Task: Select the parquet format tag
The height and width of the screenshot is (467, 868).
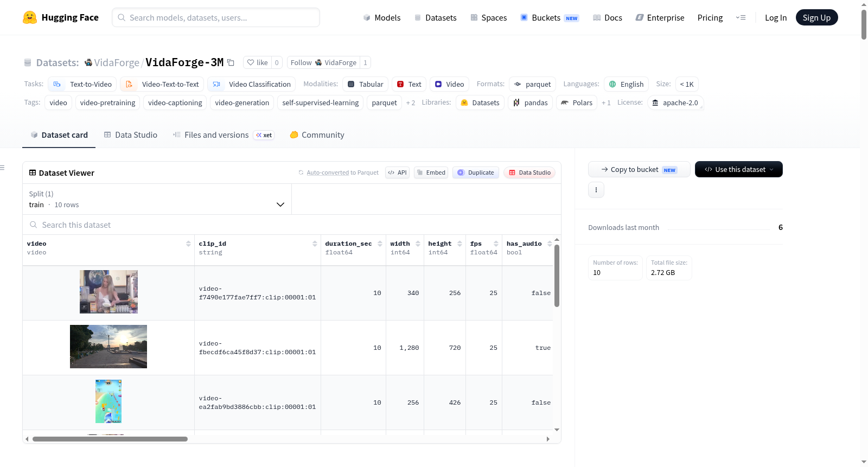Action: pos(533,84)
